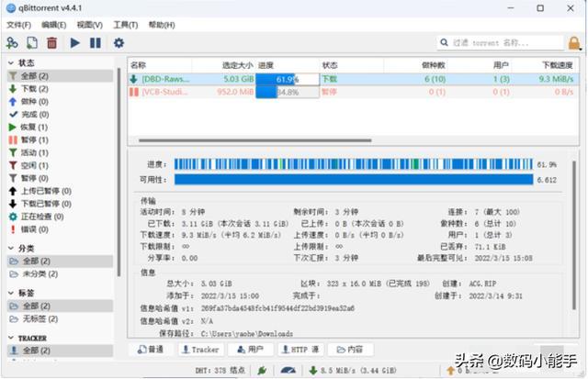
Task: Select 上传已暂停 (0) status filter
Action: point(60,191)
